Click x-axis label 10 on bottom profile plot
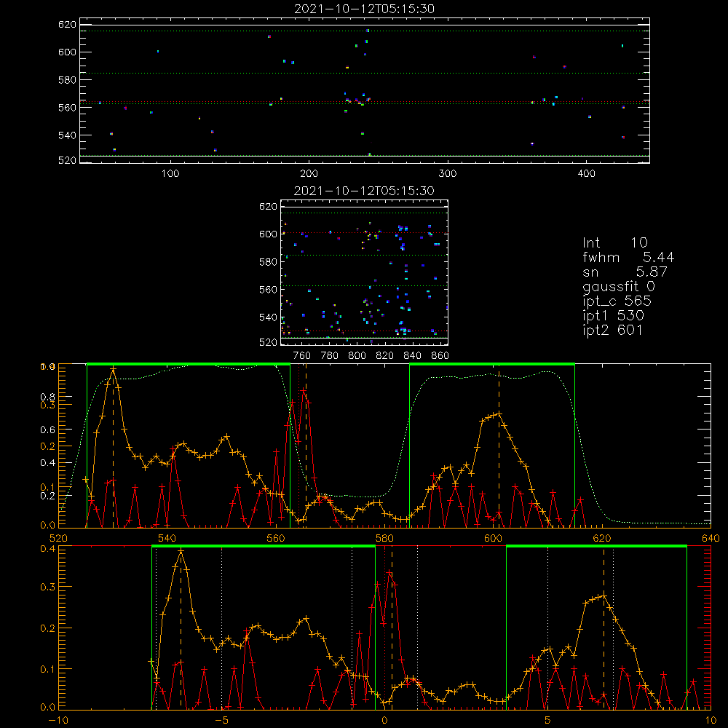Image resolution: width=728 pixels, height=728 pixels. point(711,721)
